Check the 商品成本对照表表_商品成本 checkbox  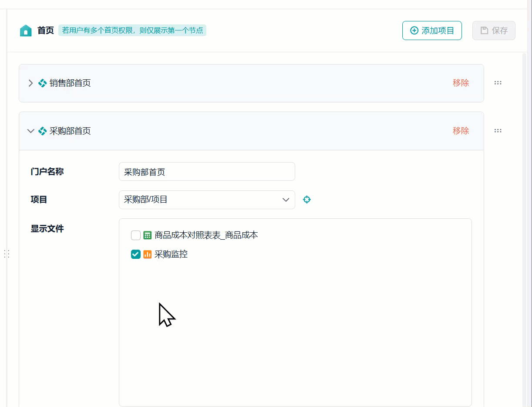pyautogui.click(x=136, y=235)
